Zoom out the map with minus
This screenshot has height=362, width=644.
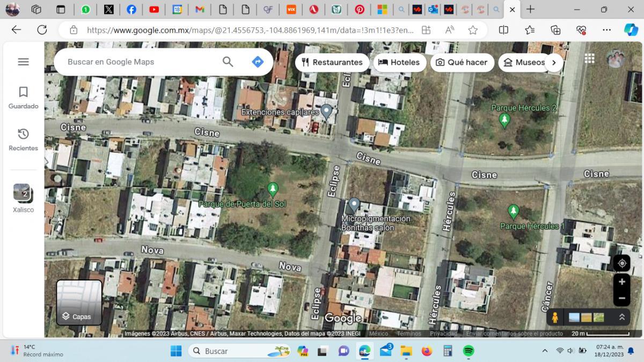point(621,298)
